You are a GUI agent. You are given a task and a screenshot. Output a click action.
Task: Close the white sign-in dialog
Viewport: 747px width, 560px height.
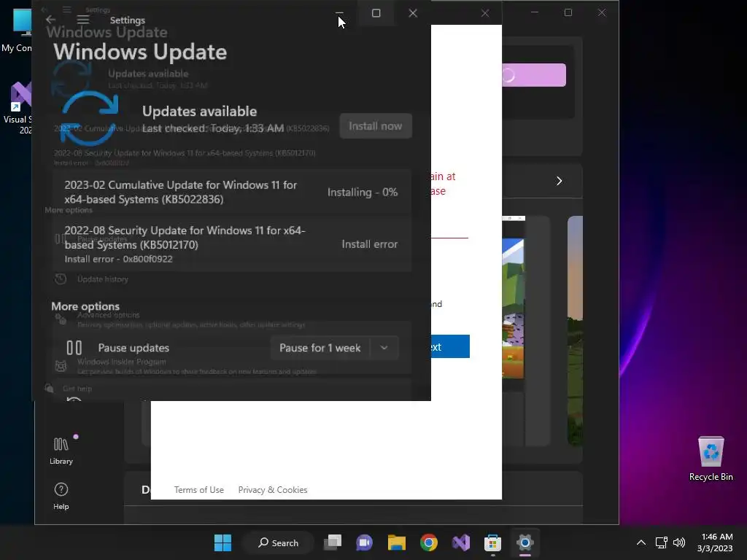485,13
